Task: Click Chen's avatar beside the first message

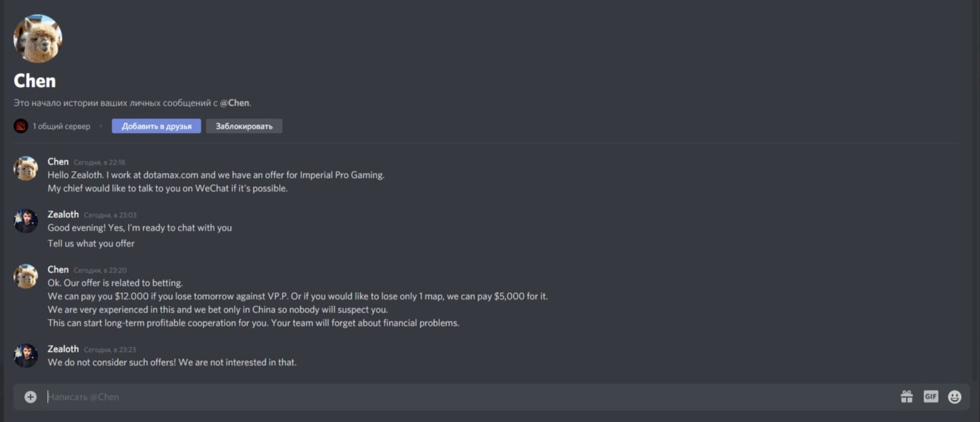Action: 25,168
